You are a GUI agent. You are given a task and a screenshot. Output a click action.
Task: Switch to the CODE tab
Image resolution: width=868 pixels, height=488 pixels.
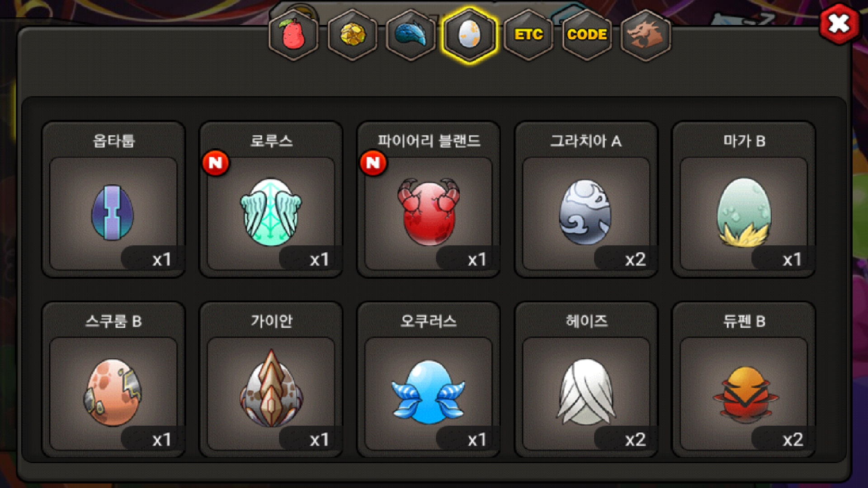[x=587, y=35]
